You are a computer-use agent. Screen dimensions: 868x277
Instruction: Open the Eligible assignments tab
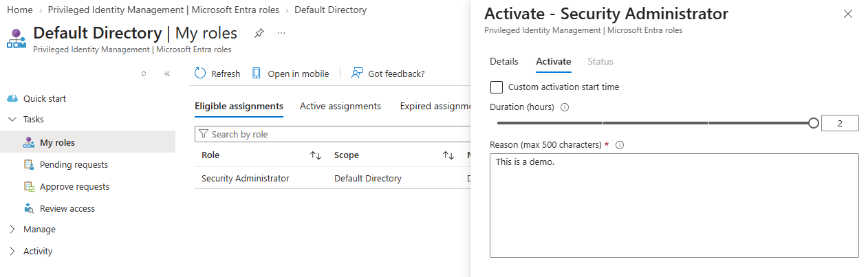[x=239, y=106]
